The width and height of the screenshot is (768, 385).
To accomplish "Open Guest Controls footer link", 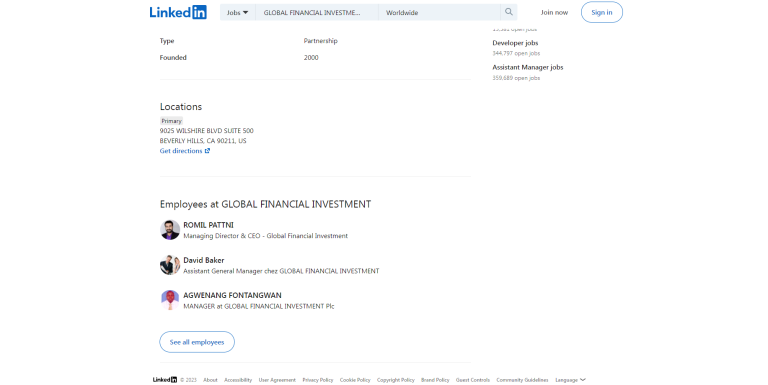I will (473, 380).
